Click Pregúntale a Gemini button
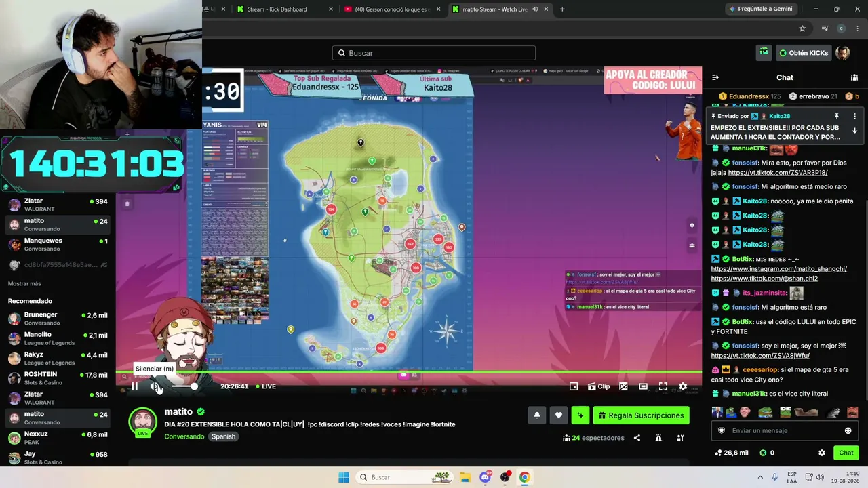Viewport: 868px width, 488px height. 760,9
